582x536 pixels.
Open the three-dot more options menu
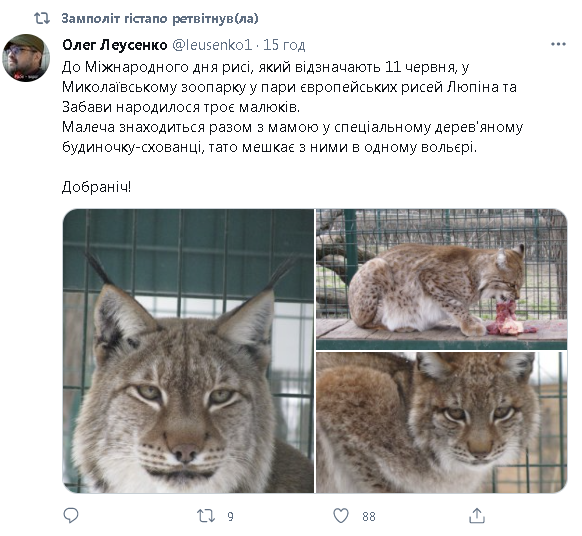558,45
